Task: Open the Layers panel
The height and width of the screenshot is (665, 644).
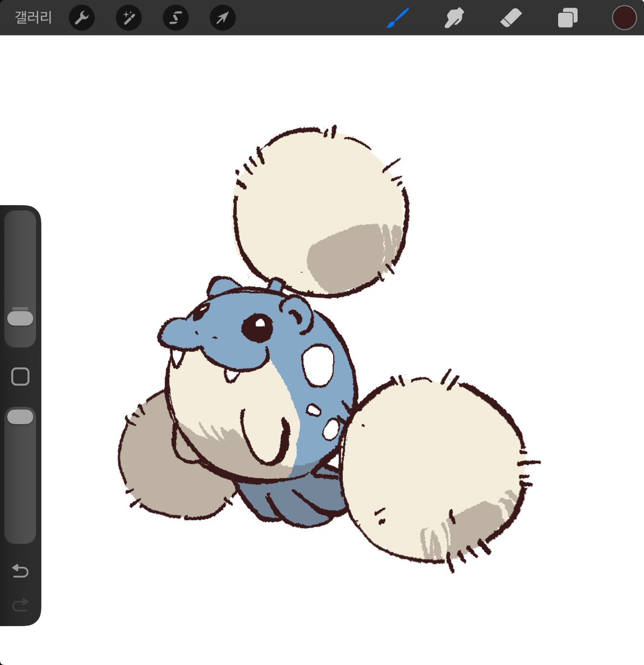Action: pyautogui.click(x=568, y=18)
